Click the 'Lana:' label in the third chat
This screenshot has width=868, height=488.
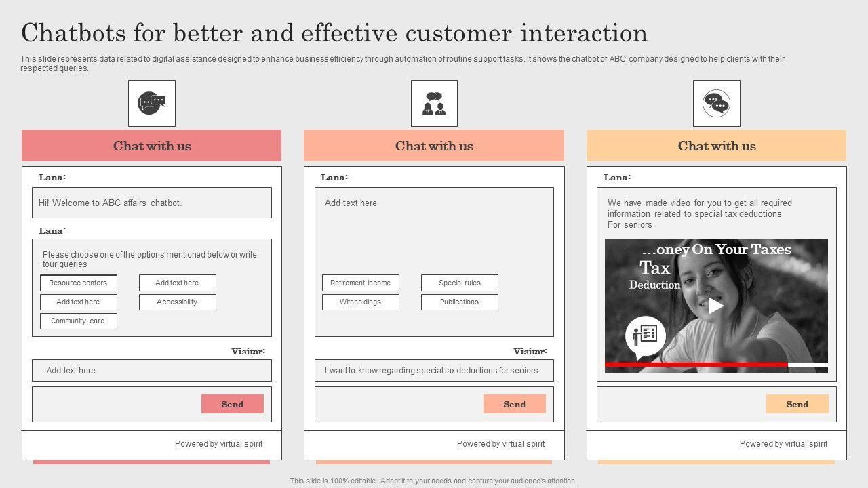(617, 178)
